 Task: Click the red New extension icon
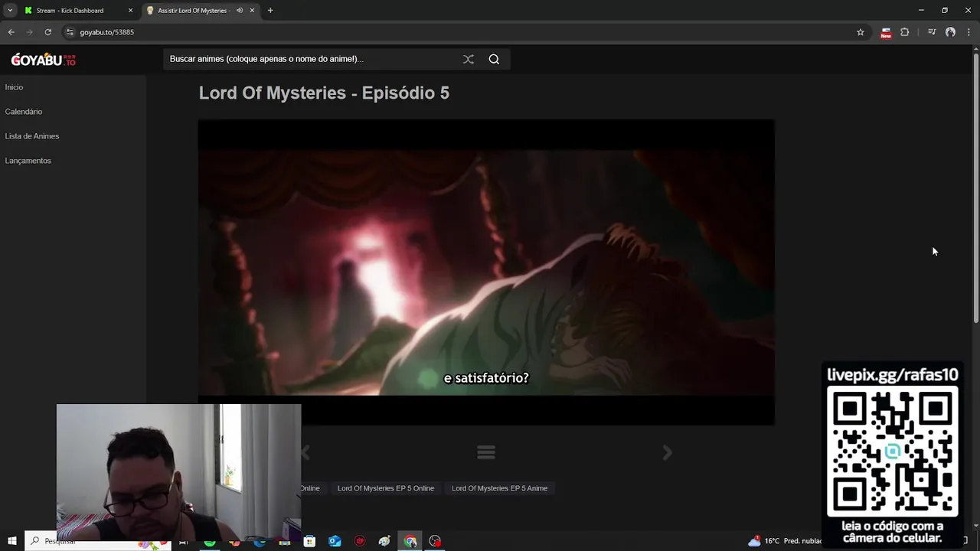(886, 33)
